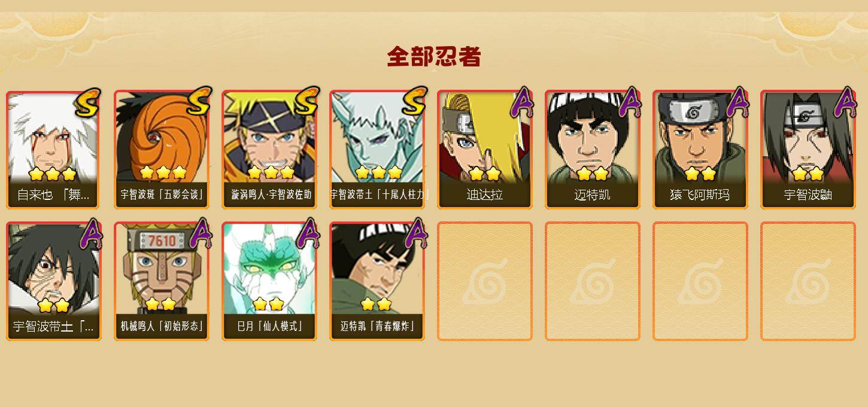Open the first-row 迈特凯 ninja card

[593, 150]
